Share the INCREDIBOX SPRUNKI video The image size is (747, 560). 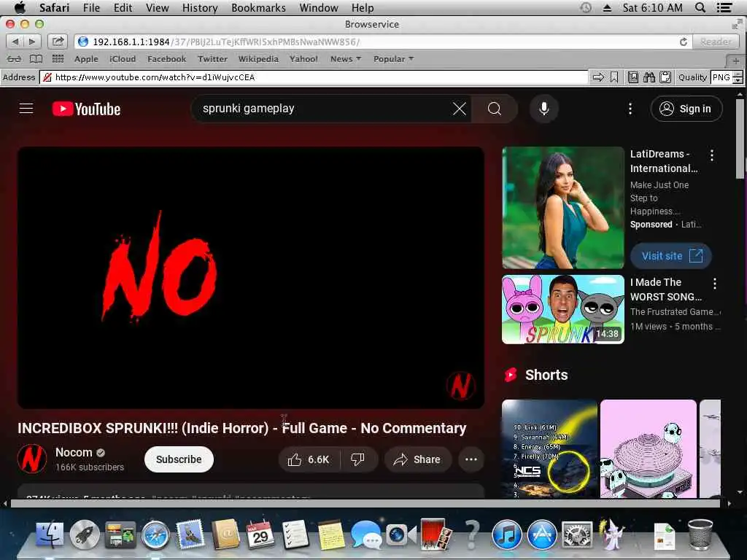tap(418, 459)
